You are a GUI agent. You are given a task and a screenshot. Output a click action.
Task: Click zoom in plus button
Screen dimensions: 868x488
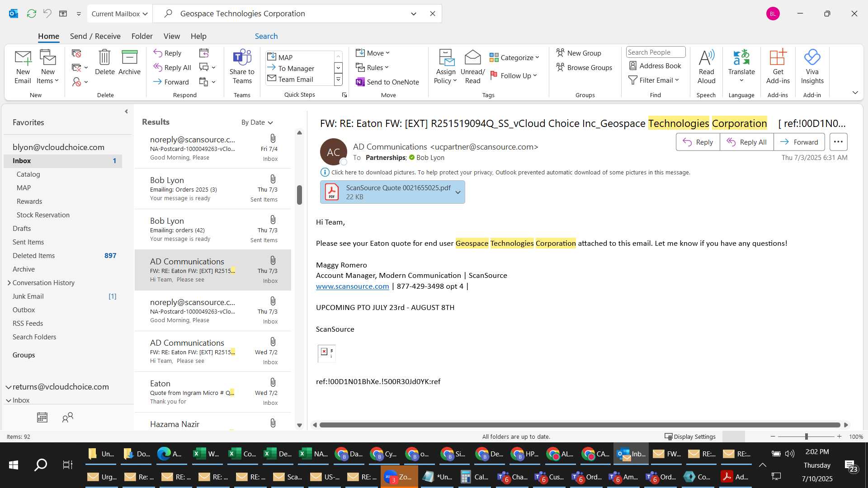pos(839,436)
